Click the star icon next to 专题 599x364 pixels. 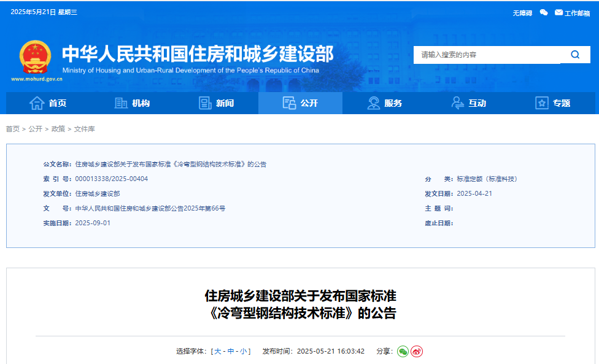click(x=542, y=103)
